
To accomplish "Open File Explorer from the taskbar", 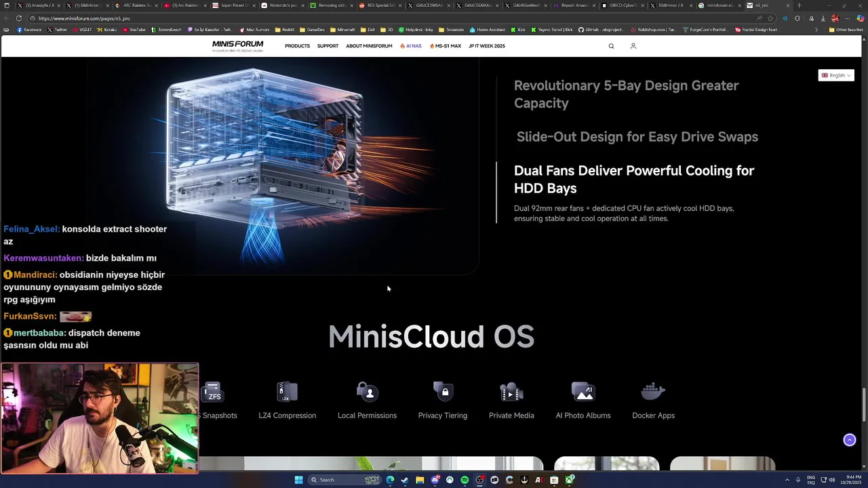I will point(420,480).
